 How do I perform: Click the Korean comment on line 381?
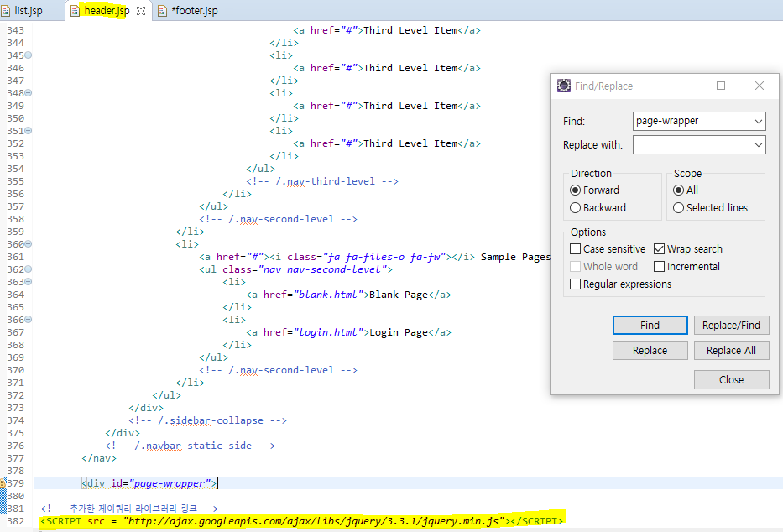(129, 509)
